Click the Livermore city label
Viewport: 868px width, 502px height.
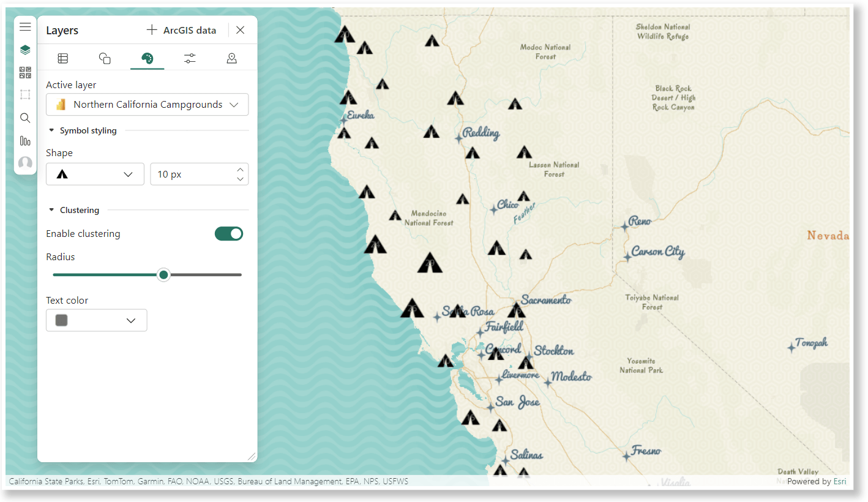[520, 375]
